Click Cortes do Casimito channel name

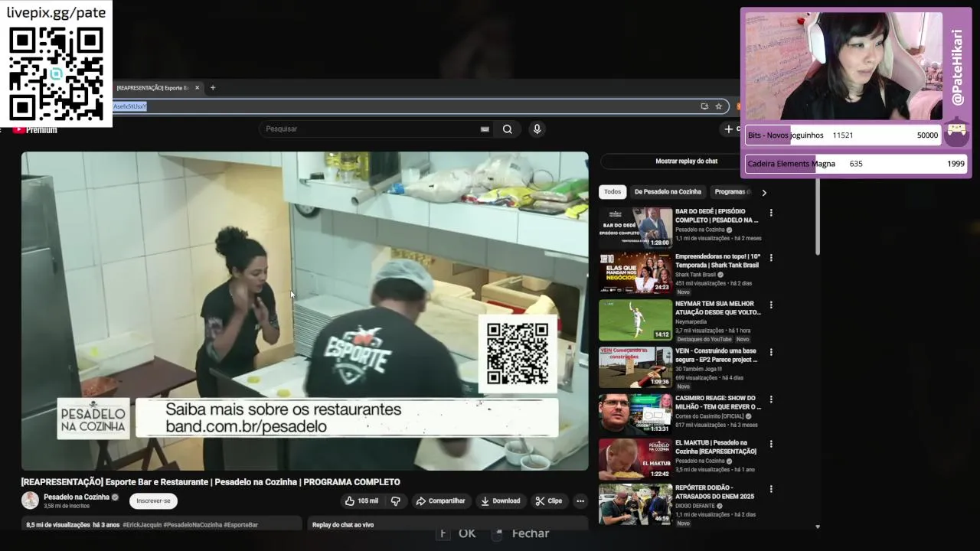[710, 416]
